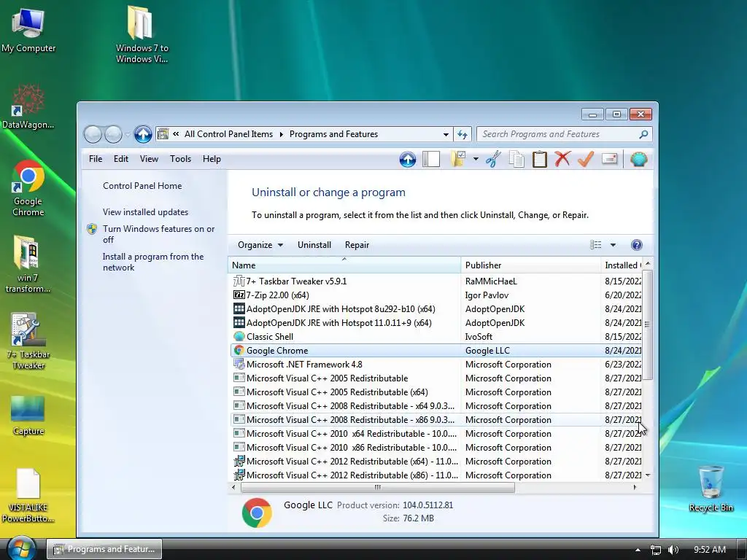
Task: Open the Start orb button
Action: pyautogui.click(x=20, y=548)
